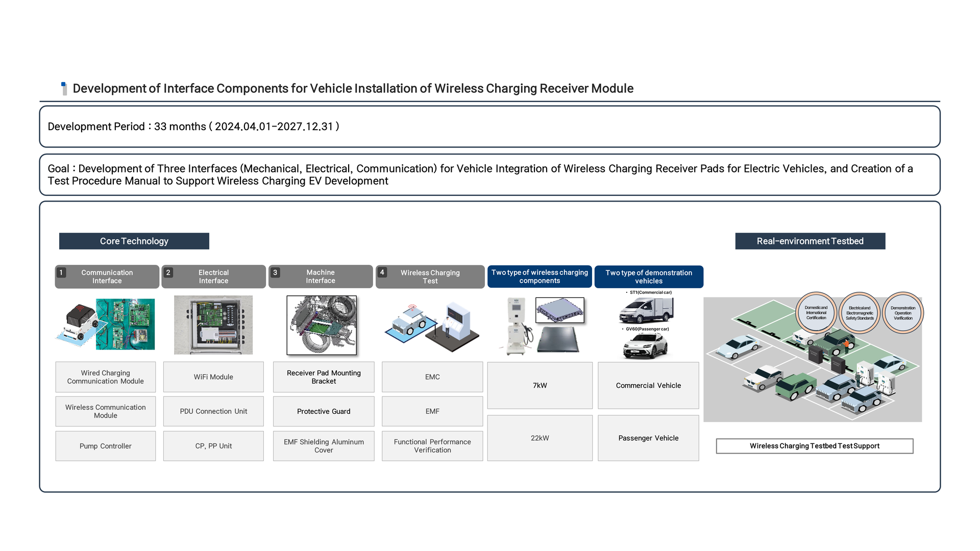The image size is (980, 551).
Task: Click the Protective Guard box
Action: point(324,411)
